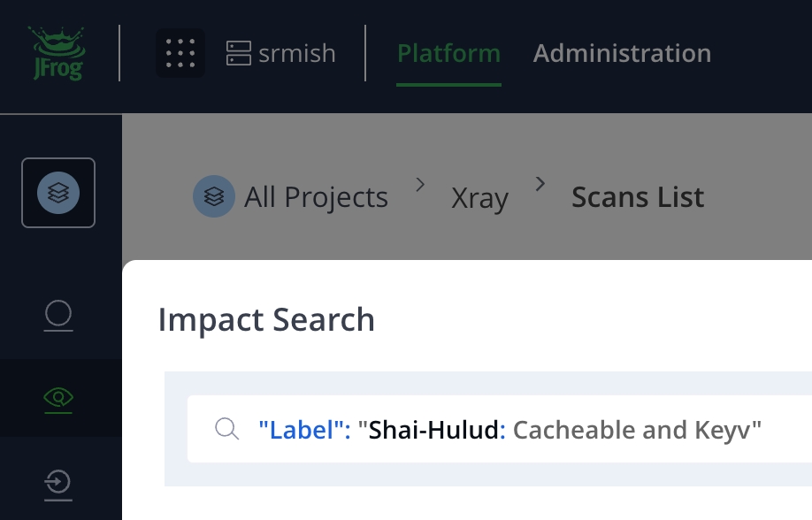Click the All Projects breadcrumb link
812x520 pixels.
click(316, 197)
